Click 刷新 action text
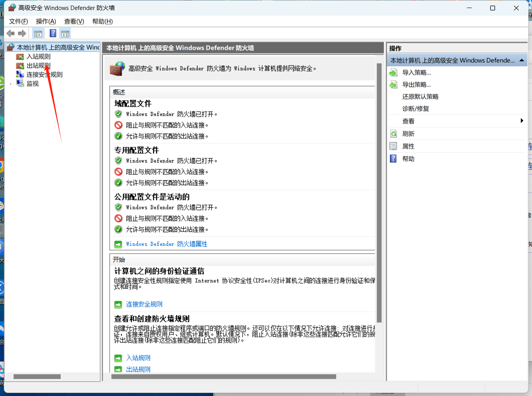Image resolution: width=532 pixels, height=396 pixels. coord(408,134)
